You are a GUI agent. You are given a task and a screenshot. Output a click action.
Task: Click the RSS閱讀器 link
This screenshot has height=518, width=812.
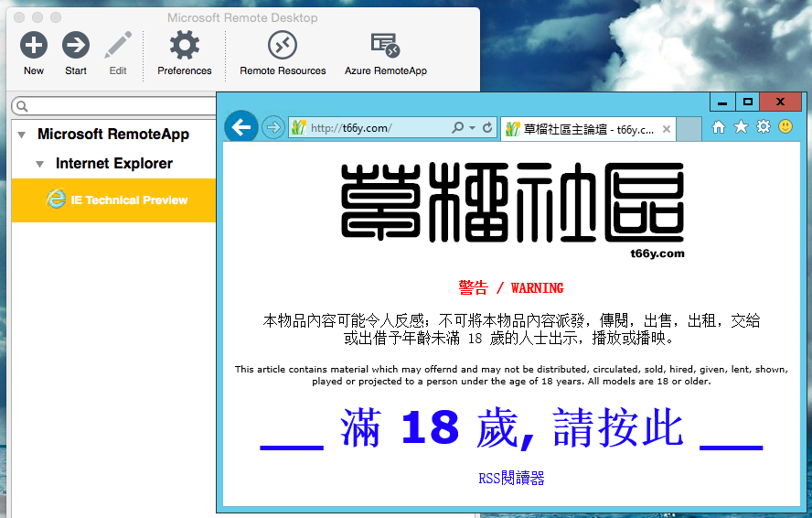511,478
